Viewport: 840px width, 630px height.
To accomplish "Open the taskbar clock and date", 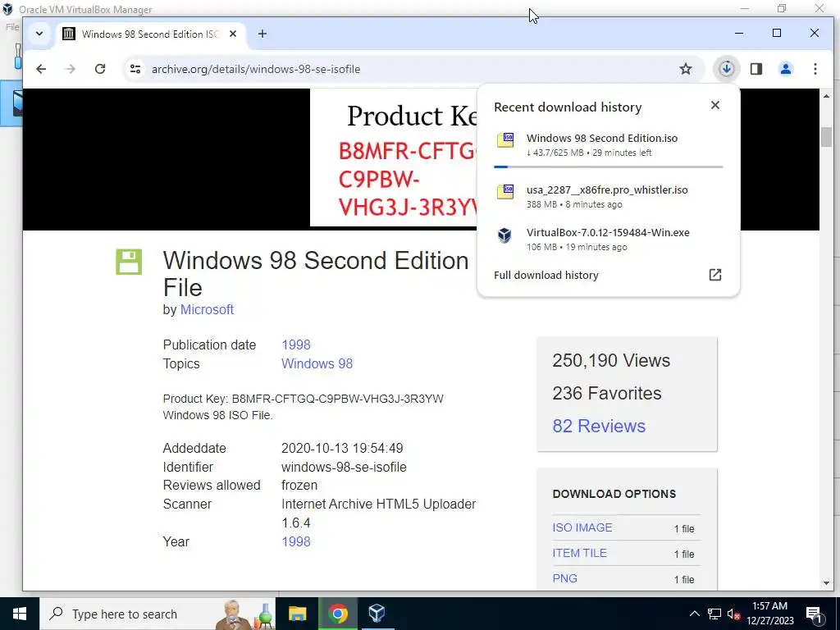I will pyautogui.click(x=769, y=614).
